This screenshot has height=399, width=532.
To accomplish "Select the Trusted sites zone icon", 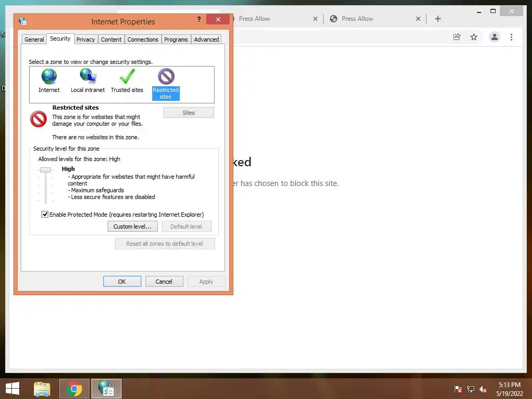I will [127, 76].
